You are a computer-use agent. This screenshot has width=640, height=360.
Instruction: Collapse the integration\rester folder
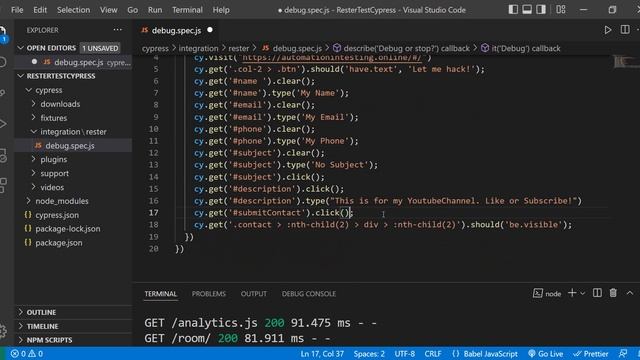73,131
